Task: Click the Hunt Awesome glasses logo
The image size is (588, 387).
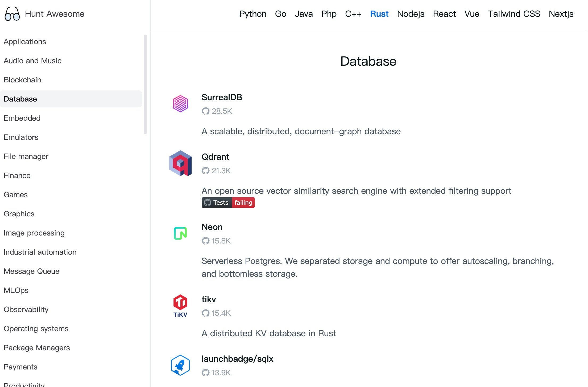Action: (x=12, y=14)
